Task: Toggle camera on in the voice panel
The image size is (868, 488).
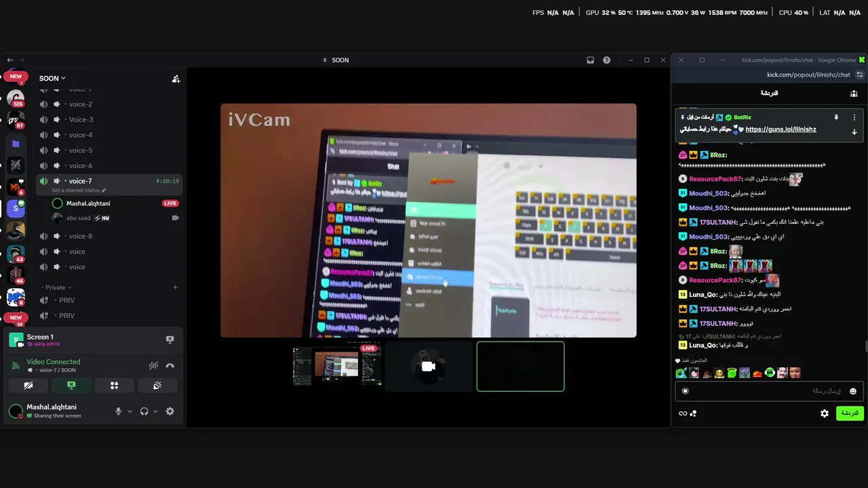Action: [28, 386]
